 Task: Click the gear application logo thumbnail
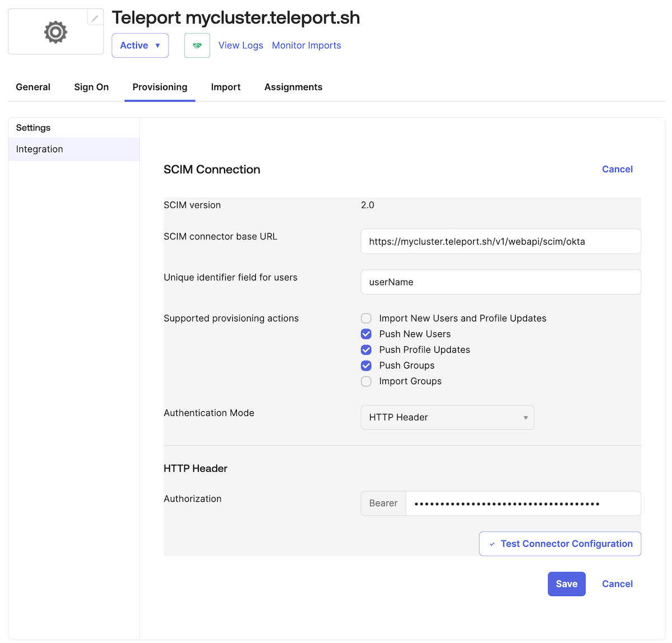pyautogui.click(x=55, y=32)
